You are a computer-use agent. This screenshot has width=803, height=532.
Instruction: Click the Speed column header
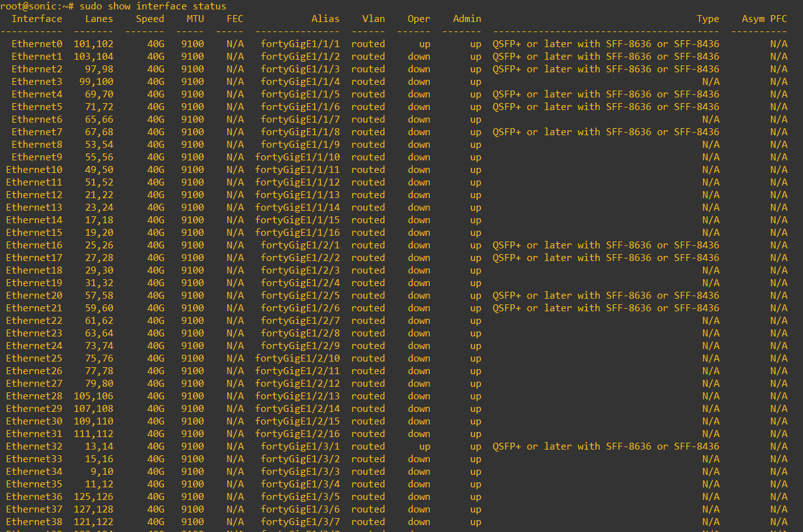coord(150,18)
